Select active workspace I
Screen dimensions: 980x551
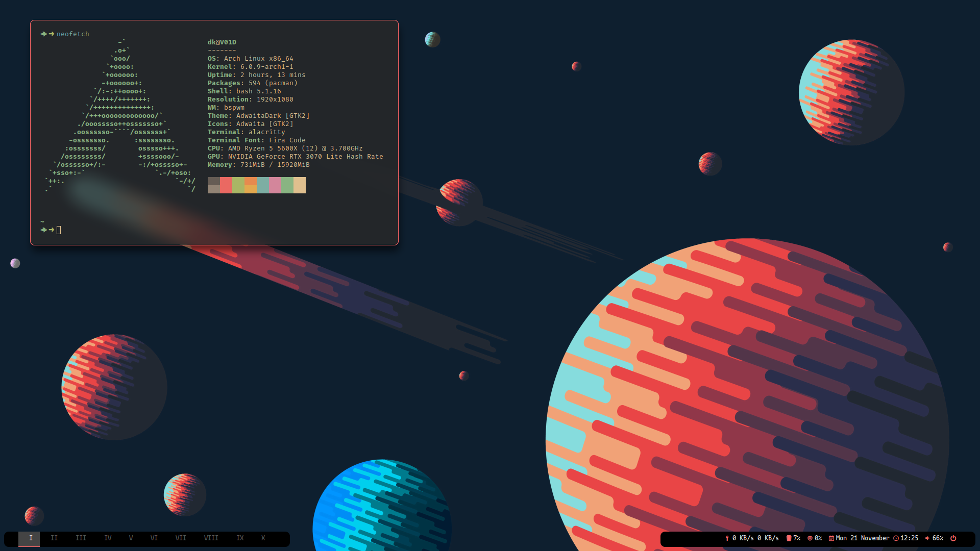tap(31, 538)
